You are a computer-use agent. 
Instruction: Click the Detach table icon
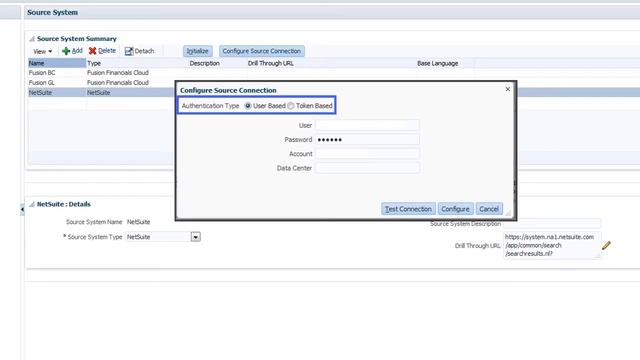[x=129, y=51]
